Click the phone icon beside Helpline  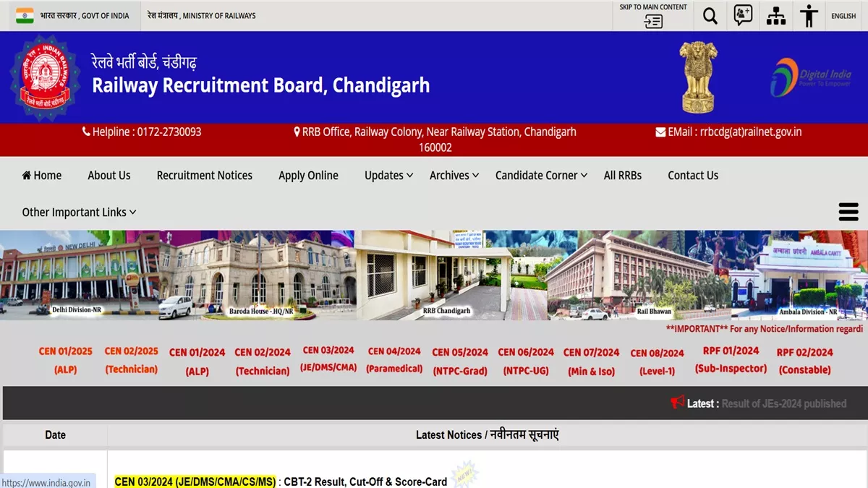86,132
